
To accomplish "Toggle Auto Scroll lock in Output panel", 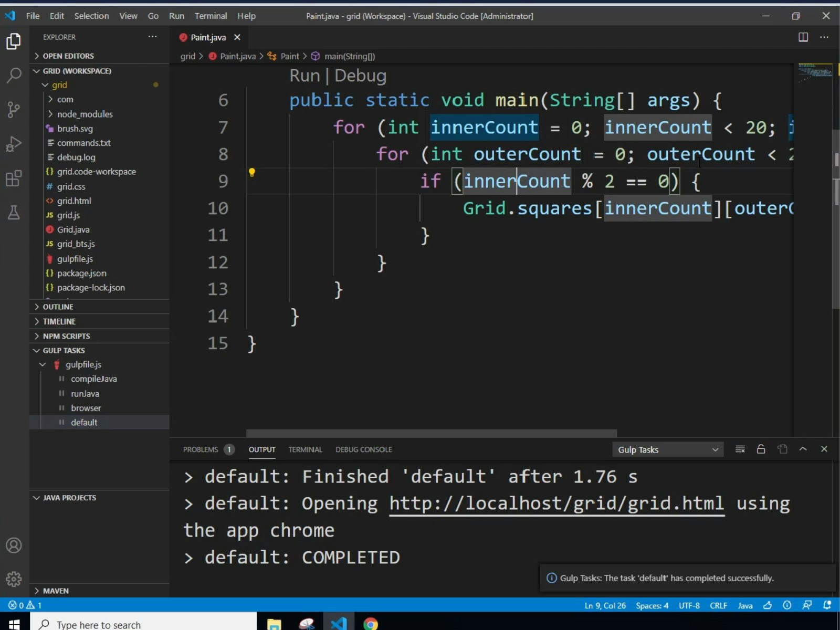I will tap(761, 449).
